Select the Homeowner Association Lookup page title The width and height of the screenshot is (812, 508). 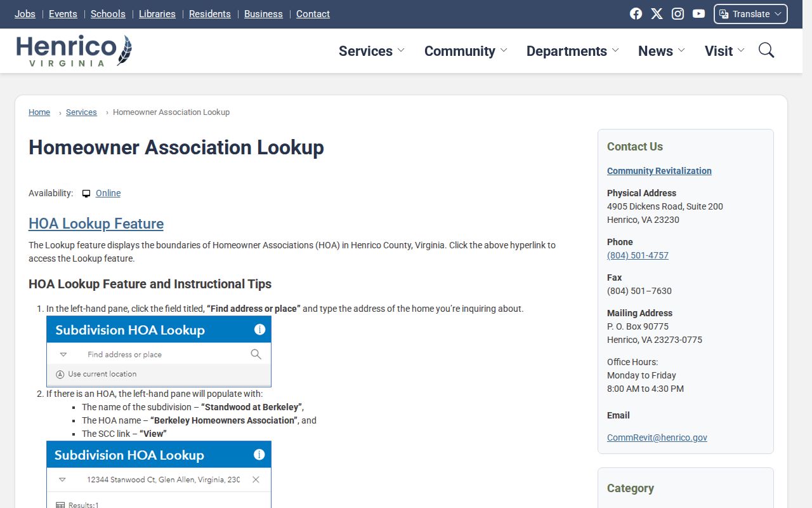coord(176,147)
